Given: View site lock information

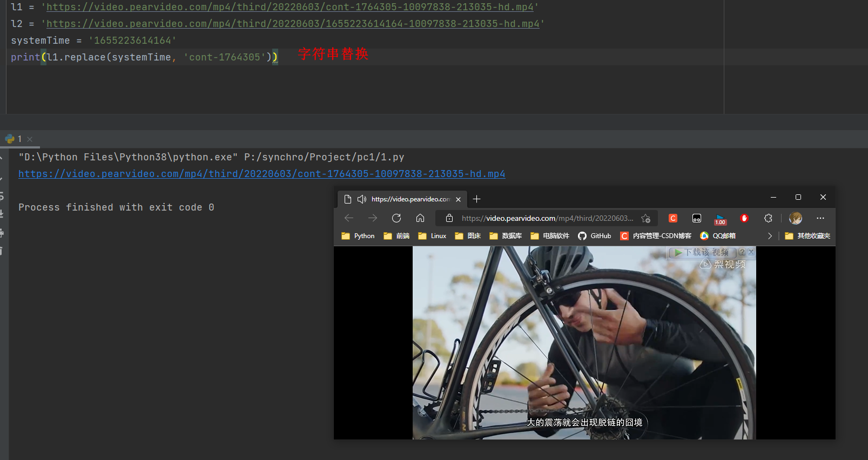Looking at the screenshot, I should tap(449, 218).
